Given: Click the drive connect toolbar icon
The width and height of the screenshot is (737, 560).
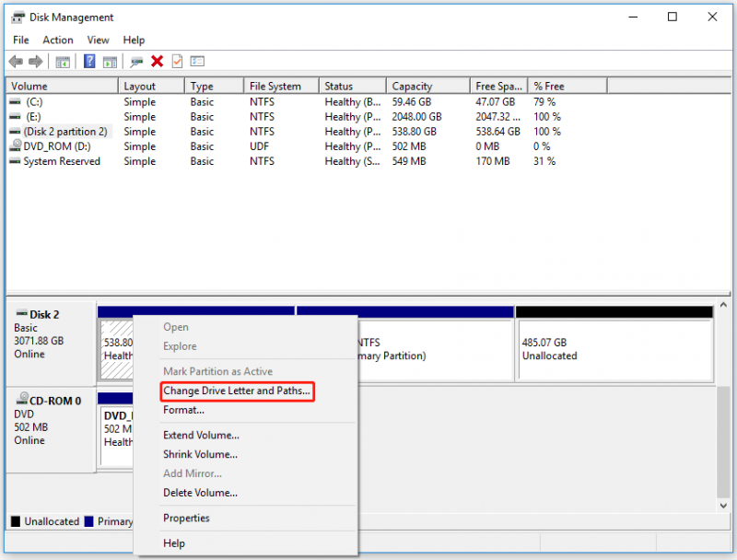Looking at the screenshot, I should pos(136,62).
